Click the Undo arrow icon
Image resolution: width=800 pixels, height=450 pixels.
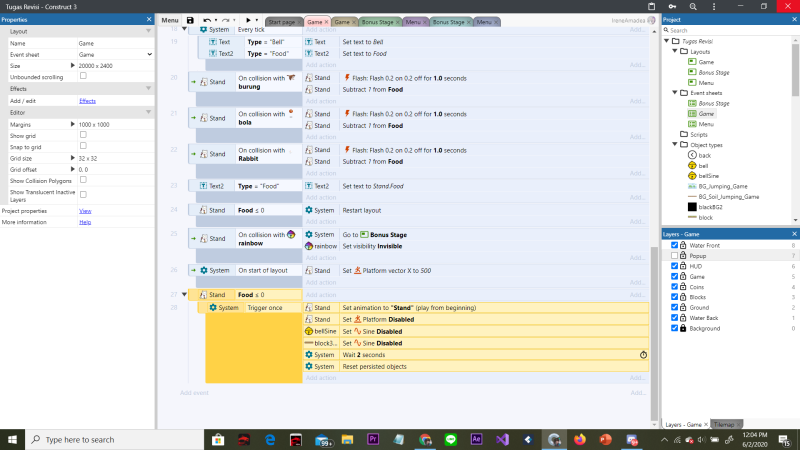[x=207, y=20]
